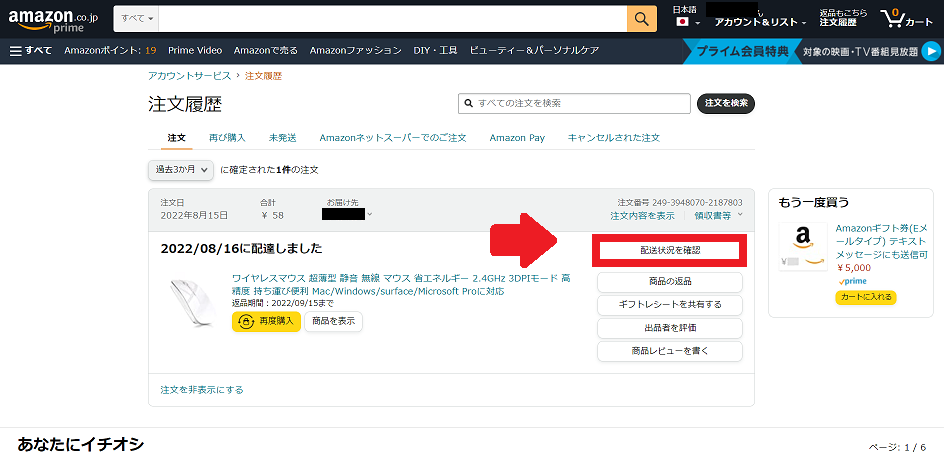Open Prime Video nav link
Image resolution: width=944 pixels, height=468 pixels.
coord(195,51)
